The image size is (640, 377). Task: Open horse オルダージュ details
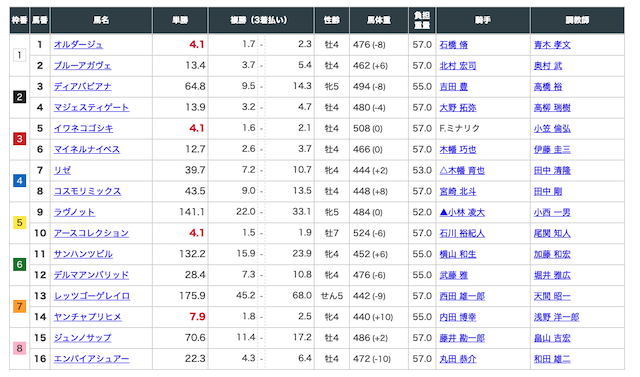[x=78, y=44]
